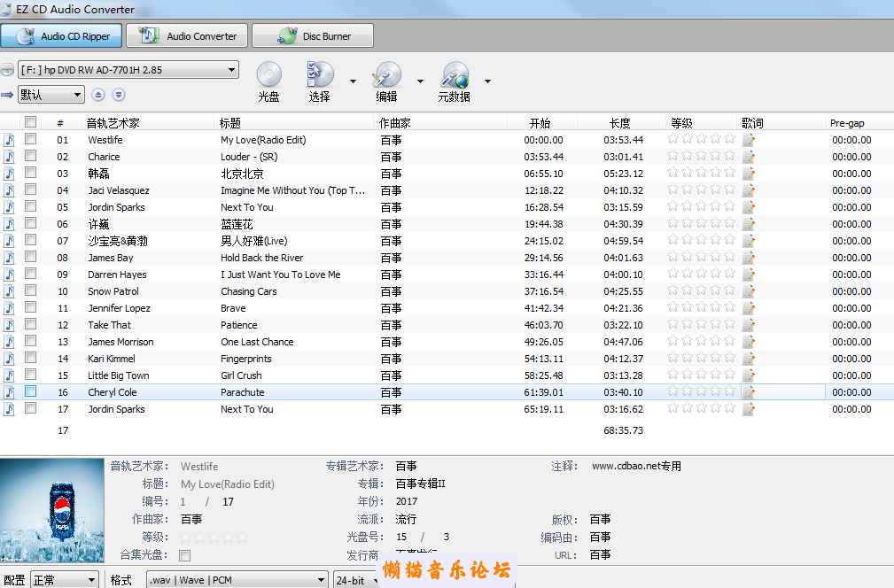Check the box for track 04 Jaci Velasquez
The height and width of the screenshot is (588, 894).
[31, 190]
